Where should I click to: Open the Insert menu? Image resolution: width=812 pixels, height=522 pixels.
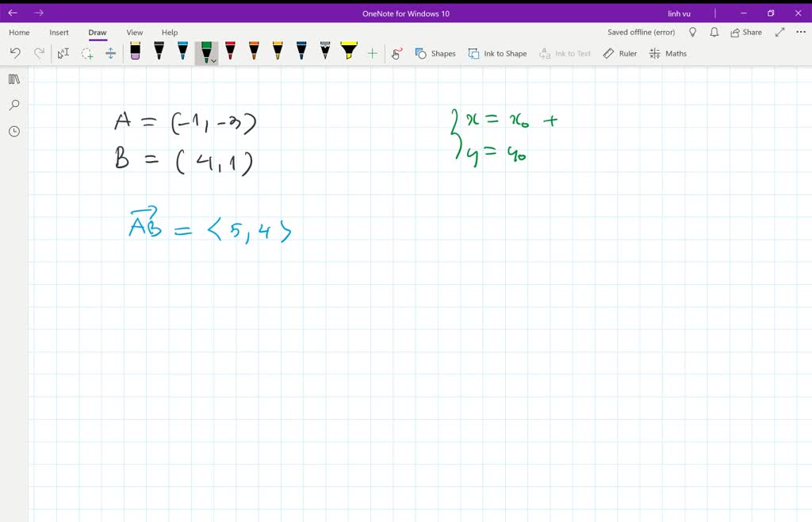tap(59, 33)
